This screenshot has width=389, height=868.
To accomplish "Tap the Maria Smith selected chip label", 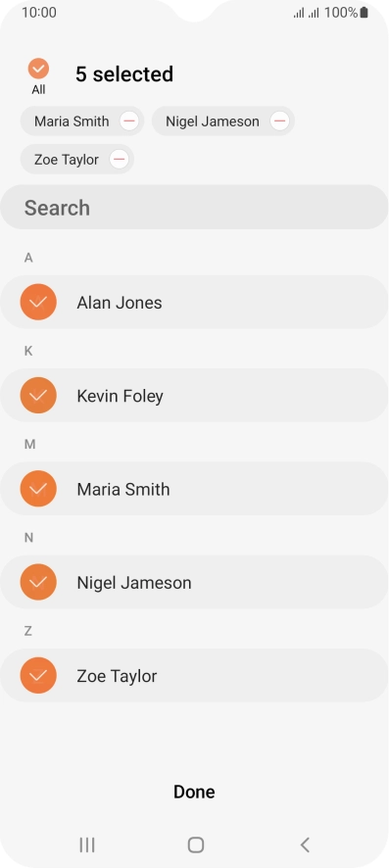I will 72,121.
